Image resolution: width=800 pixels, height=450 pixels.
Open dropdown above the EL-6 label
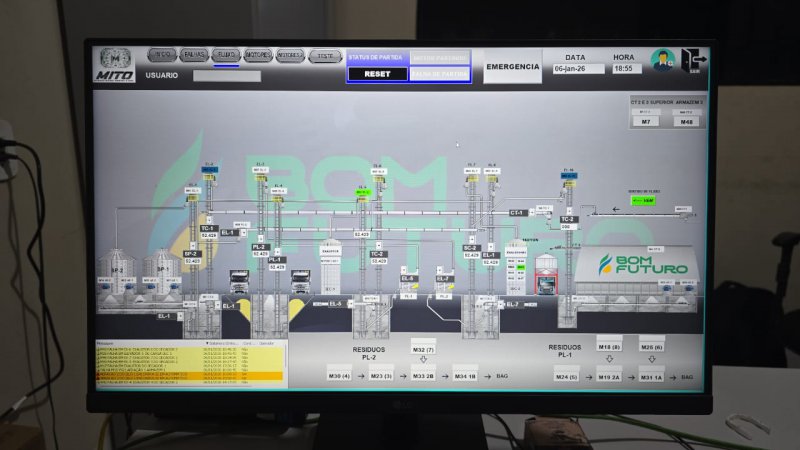(x=404, y=269)
